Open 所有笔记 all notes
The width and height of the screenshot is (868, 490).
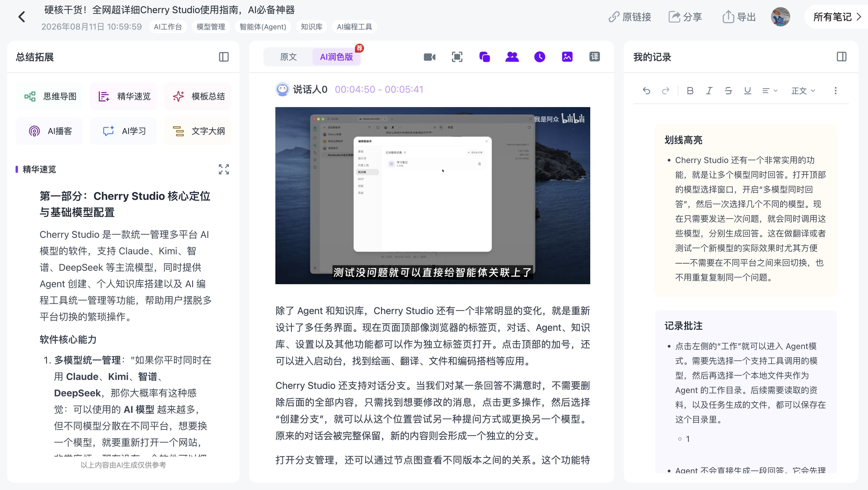coord(836,17)
